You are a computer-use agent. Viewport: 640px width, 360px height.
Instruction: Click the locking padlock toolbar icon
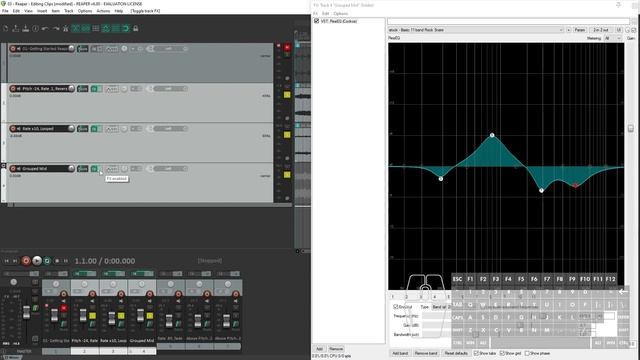click(x=136, y=29)
